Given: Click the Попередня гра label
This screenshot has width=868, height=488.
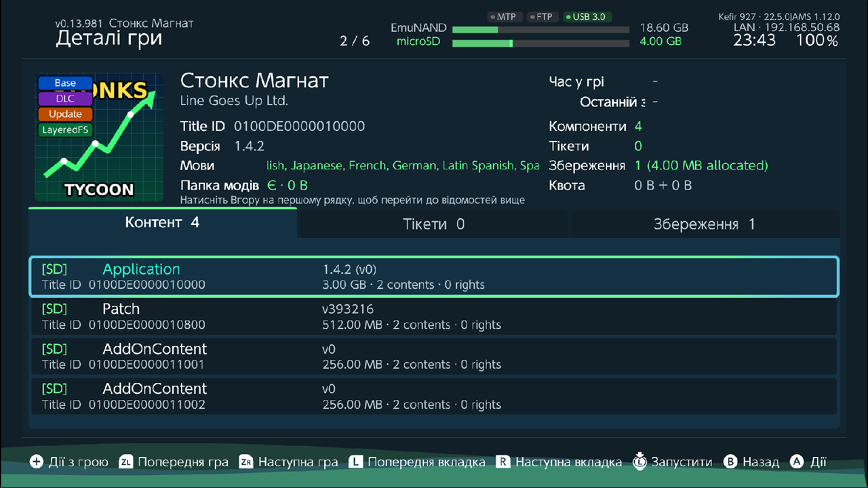Looking at the screenshot, I should 183,462.
